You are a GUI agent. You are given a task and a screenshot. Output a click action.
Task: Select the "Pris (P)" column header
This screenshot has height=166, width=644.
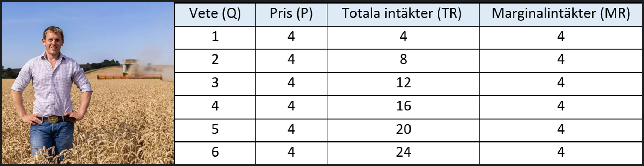pyautogui.click(x=291, y=14)
